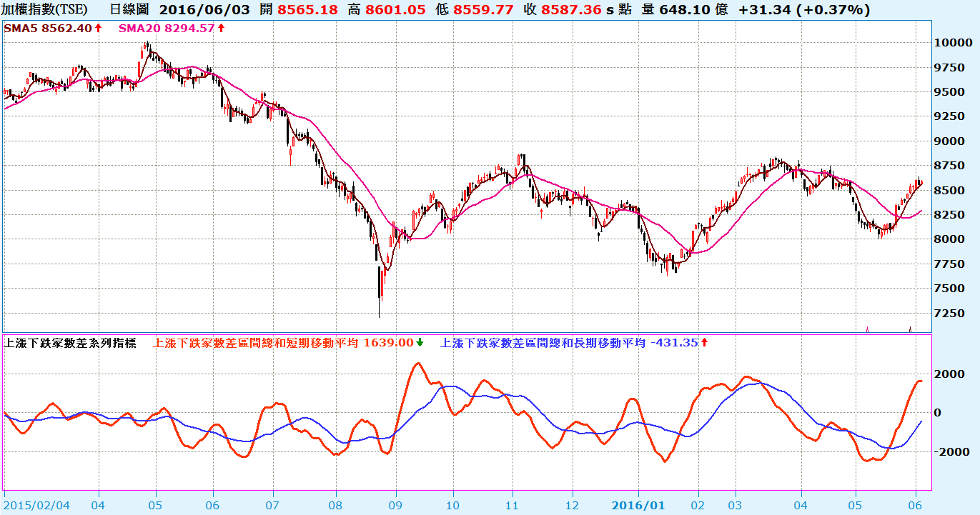Click the orange short-term moving average legend text
Viewport: 980px width, 515px height.
284,343
